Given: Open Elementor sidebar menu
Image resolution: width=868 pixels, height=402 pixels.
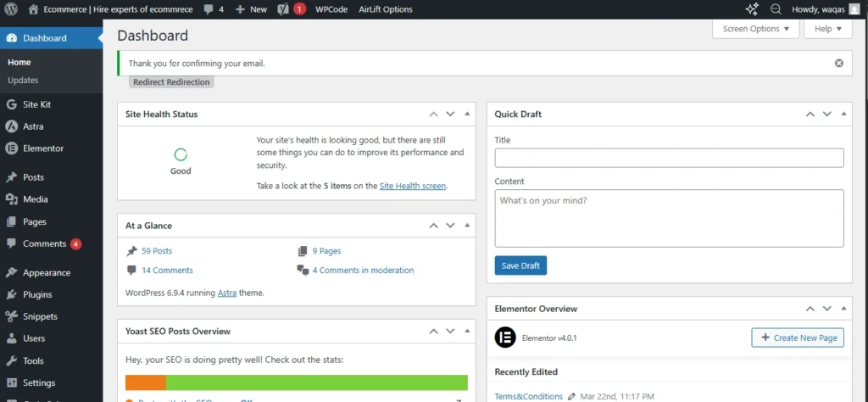Looking at the screenshot, I should [51, 148].
